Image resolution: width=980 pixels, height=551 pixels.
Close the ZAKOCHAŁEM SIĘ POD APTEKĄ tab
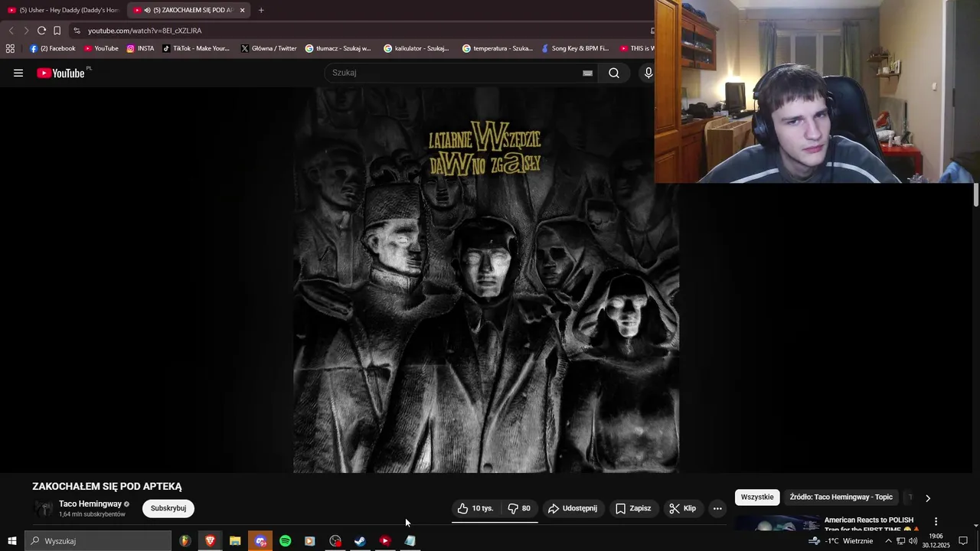[x=242, y=10]
